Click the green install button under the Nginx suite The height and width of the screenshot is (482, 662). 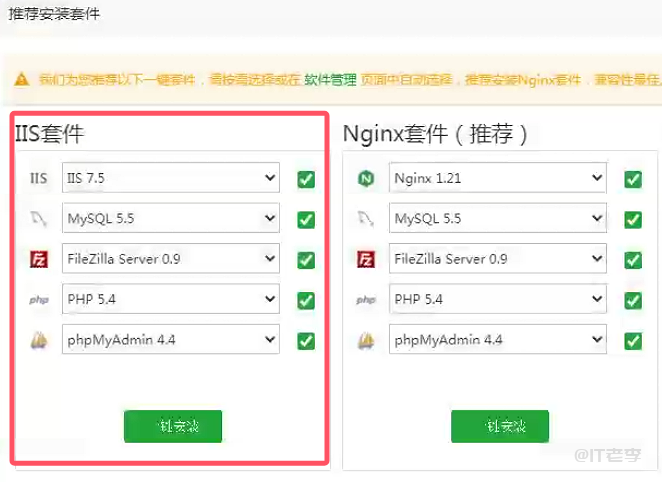coord(500,426)
